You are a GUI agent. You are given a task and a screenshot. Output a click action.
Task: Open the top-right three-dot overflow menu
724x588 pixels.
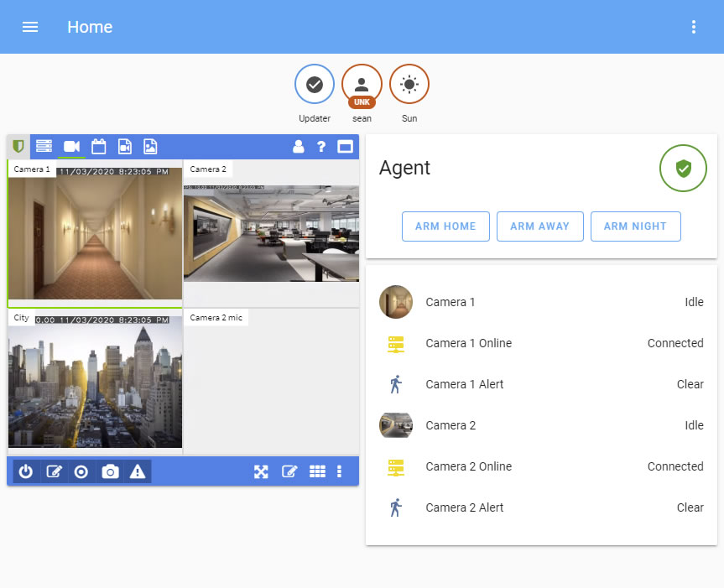[x=694, y=27]
